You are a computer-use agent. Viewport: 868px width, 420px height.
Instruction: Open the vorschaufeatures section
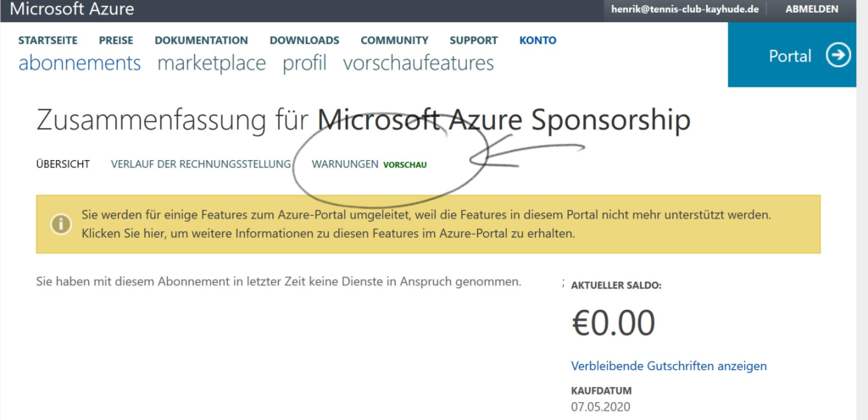pyautogui.click(x=418, y=64)
